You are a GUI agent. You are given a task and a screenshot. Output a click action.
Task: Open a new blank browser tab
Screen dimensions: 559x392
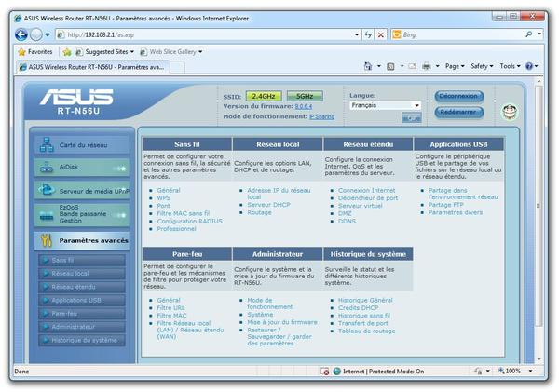(x=177, y=67)
